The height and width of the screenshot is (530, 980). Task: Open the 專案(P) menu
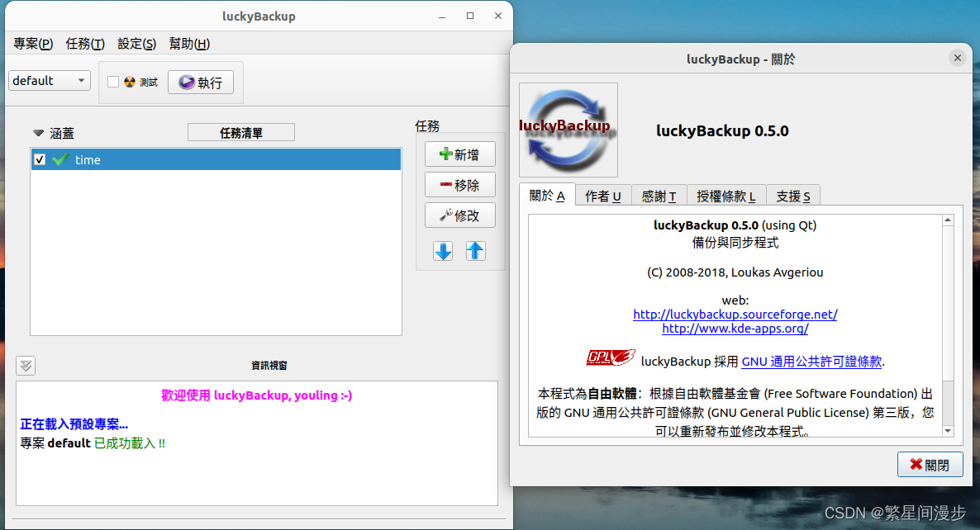[33, 44]
